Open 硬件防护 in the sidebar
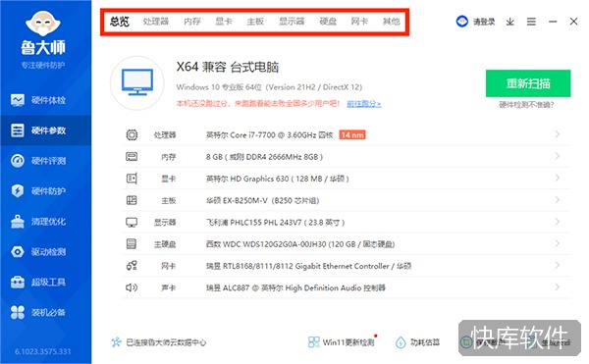The height and width of the screenshot is (364, 589). [45, 191]
